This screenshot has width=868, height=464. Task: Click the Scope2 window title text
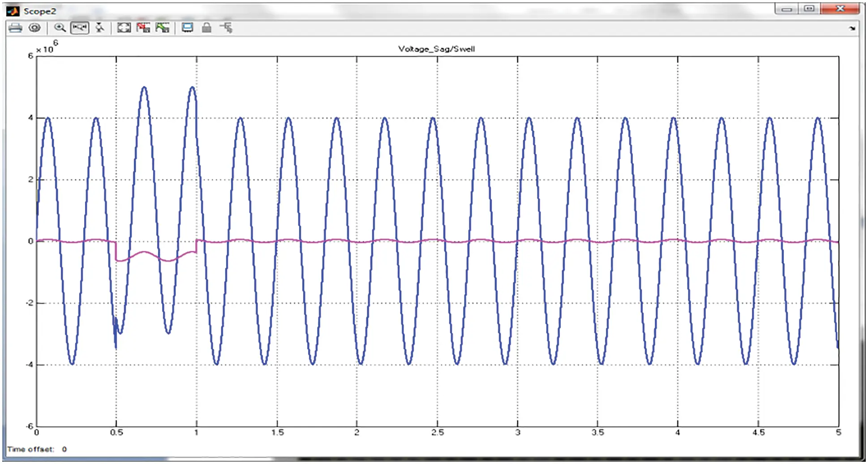pyautogui.click(x=40, y=11)
